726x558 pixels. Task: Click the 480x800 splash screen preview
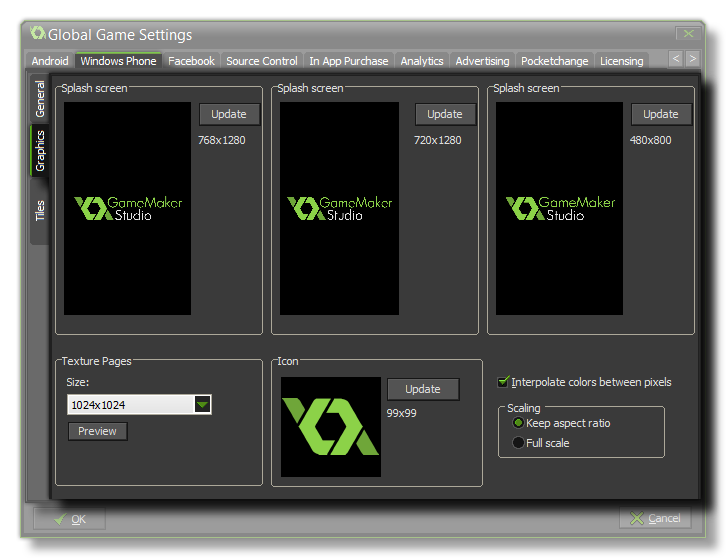[559, 209]
